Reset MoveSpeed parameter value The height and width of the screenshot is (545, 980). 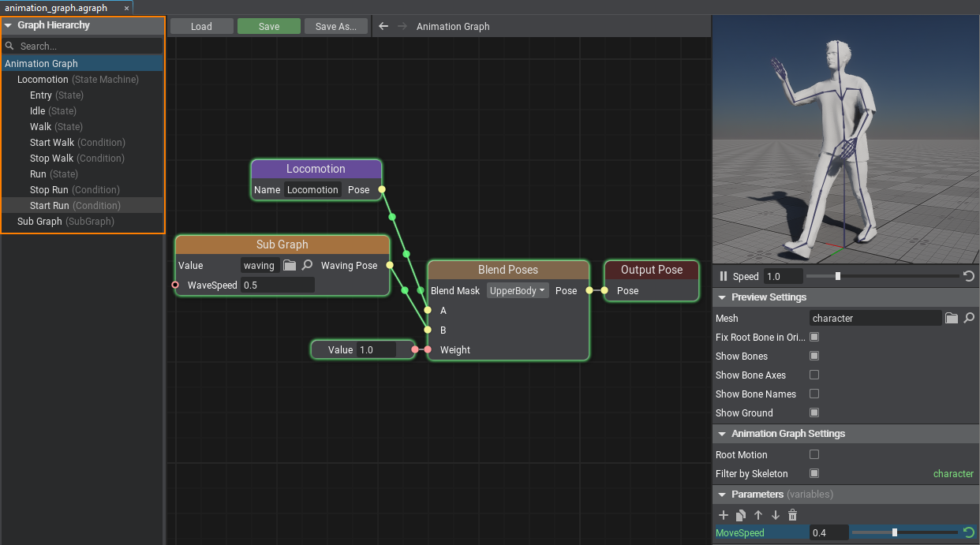(969, 532)
